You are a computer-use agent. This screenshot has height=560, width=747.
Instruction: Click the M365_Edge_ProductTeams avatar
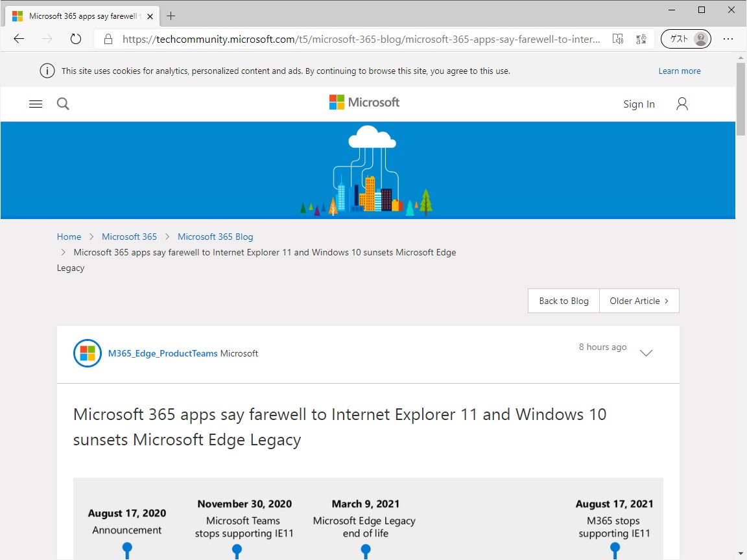(88, 353)
